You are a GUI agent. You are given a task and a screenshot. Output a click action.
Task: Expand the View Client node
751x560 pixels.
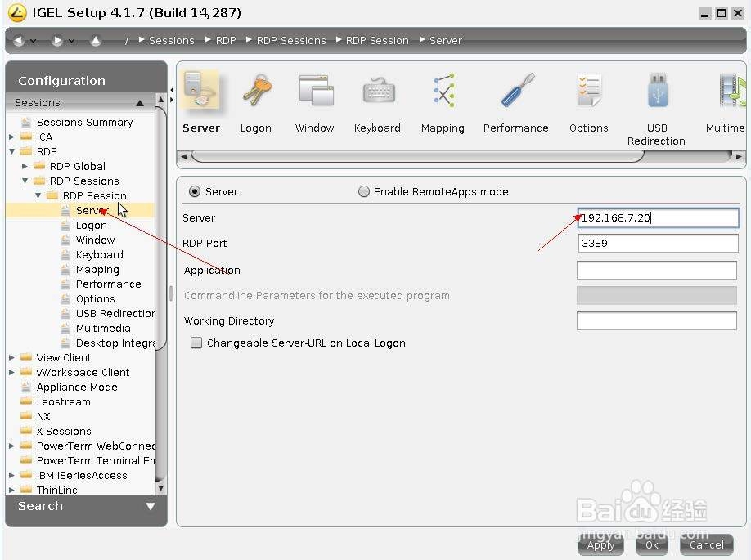[12, 357]
